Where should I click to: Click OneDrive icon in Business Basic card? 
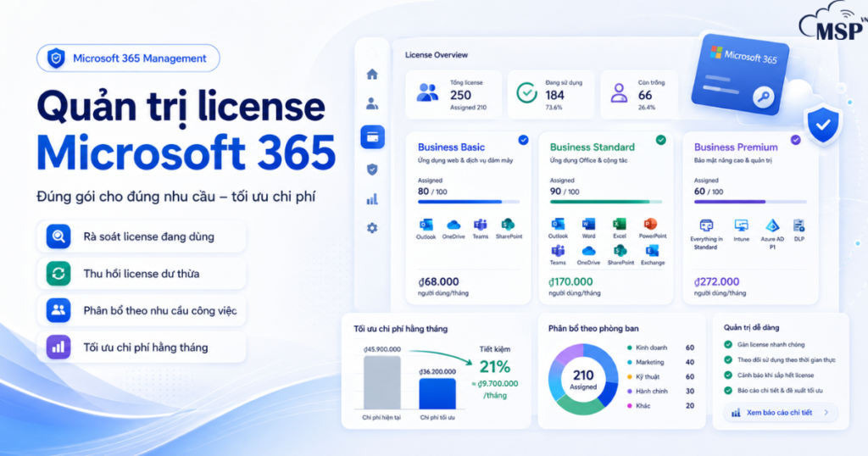click(453, 225)
